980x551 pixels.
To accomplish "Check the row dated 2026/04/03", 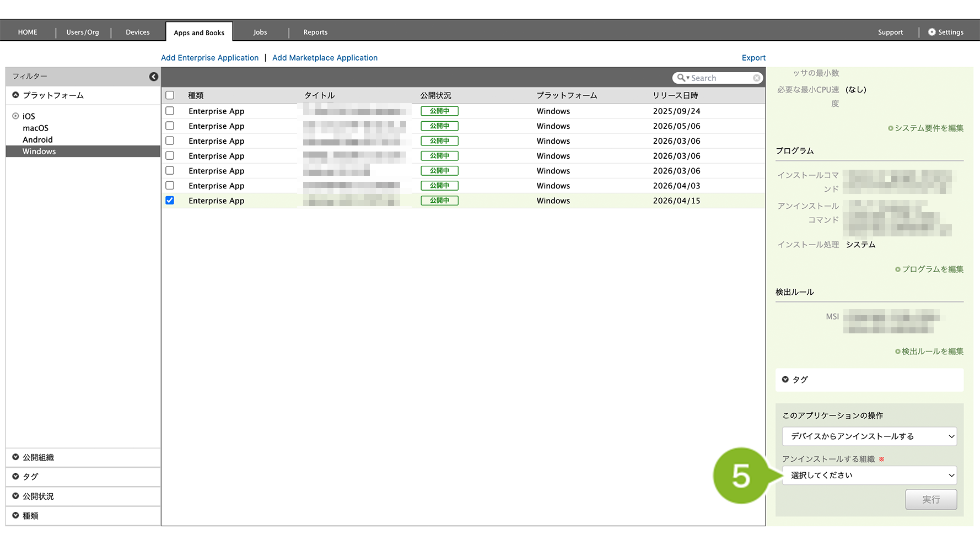I will (x=170, y=185).
